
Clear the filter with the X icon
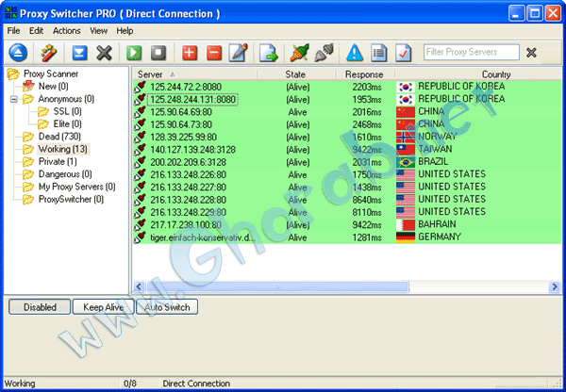coord(531,53)
